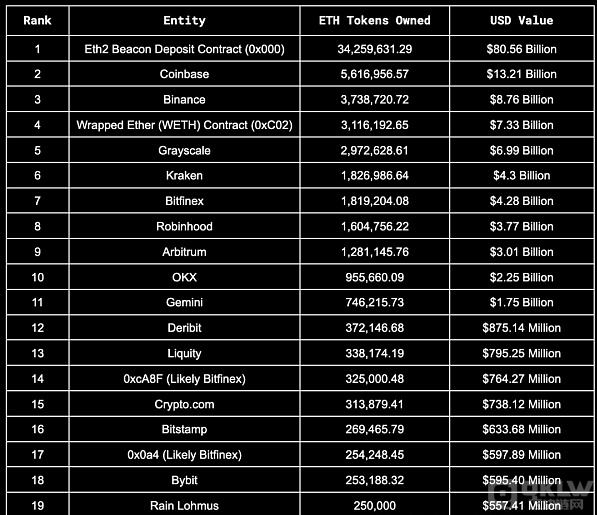
Task: Click the Grayscale entity cell
Action: [184, 150]
